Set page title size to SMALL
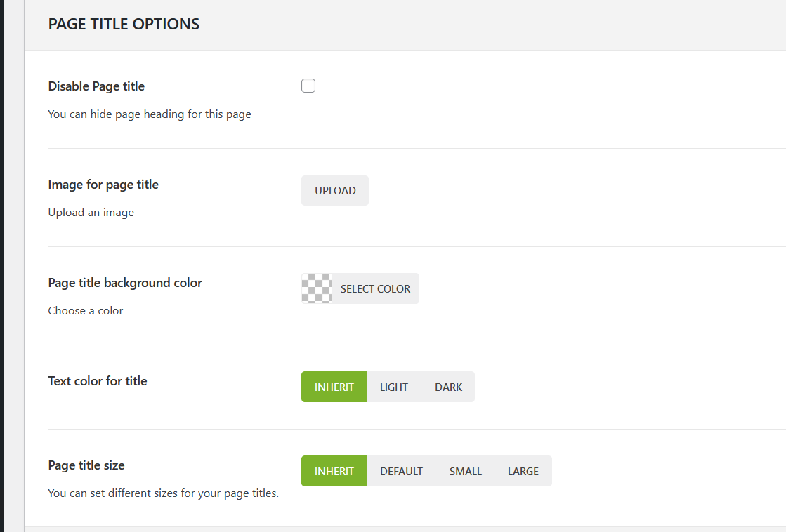This screenshot has width=786, height=532. pos(466,471)
